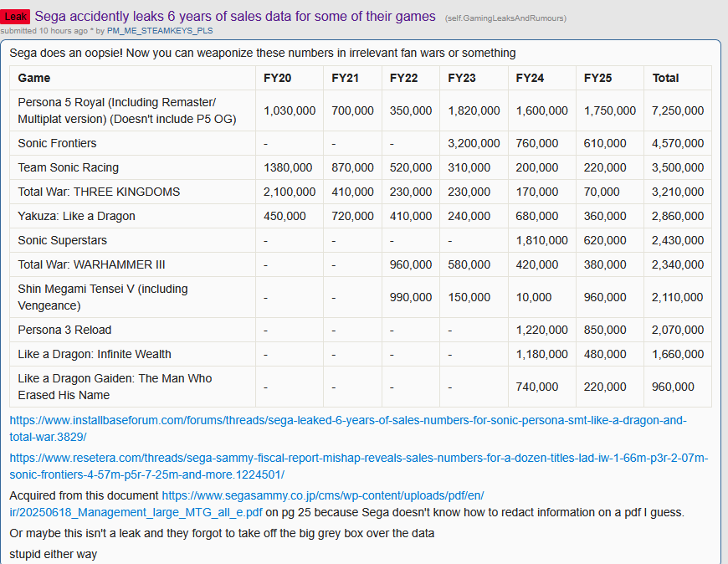
Task: Click the 'big grey box' sentence
Action: click(222, 533)
